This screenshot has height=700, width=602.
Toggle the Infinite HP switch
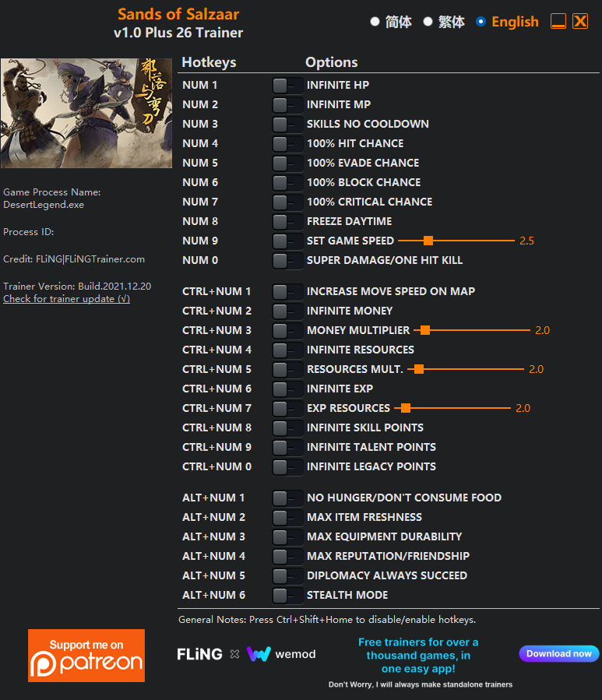point(287,86)
